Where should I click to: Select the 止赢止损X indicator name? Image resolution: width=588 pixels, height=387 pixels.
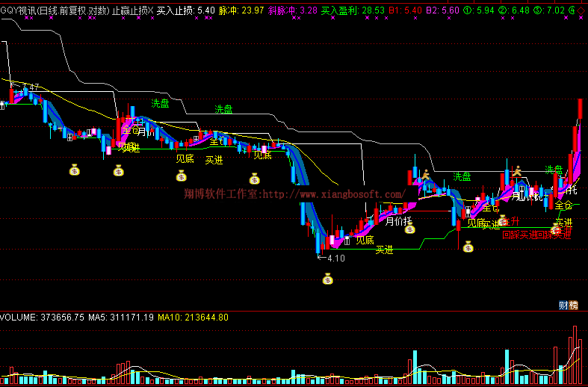click(x=132, y=10)
